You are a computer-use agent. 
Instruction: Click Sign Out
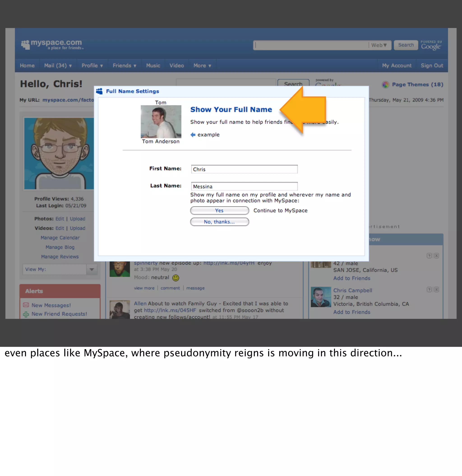point(432,65)
